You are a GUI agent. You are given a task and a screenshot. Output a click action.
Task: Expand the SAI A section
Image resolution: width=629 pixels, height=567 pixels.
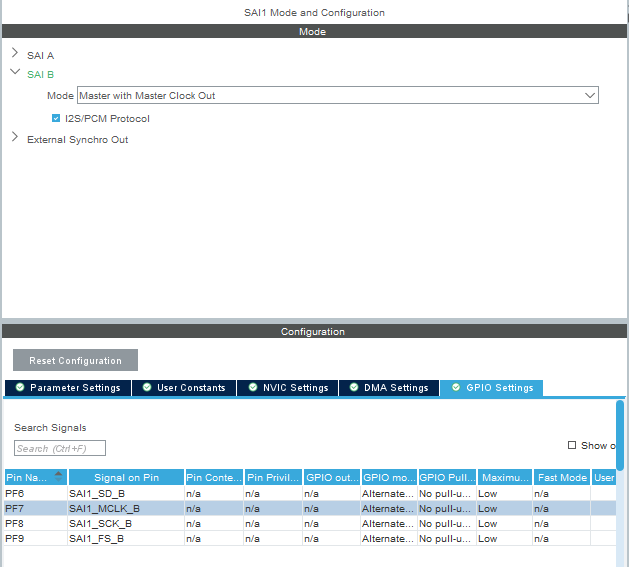click(15, 53)
